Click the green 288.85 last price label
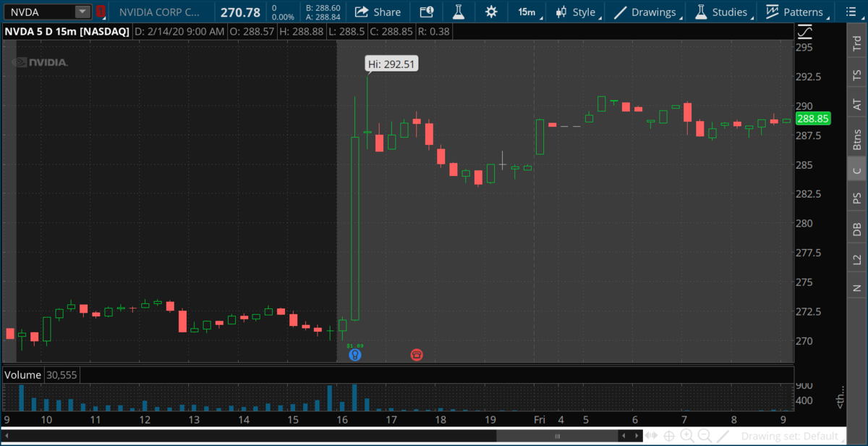This screenshot has height=446, width=868. coord(812,120)
